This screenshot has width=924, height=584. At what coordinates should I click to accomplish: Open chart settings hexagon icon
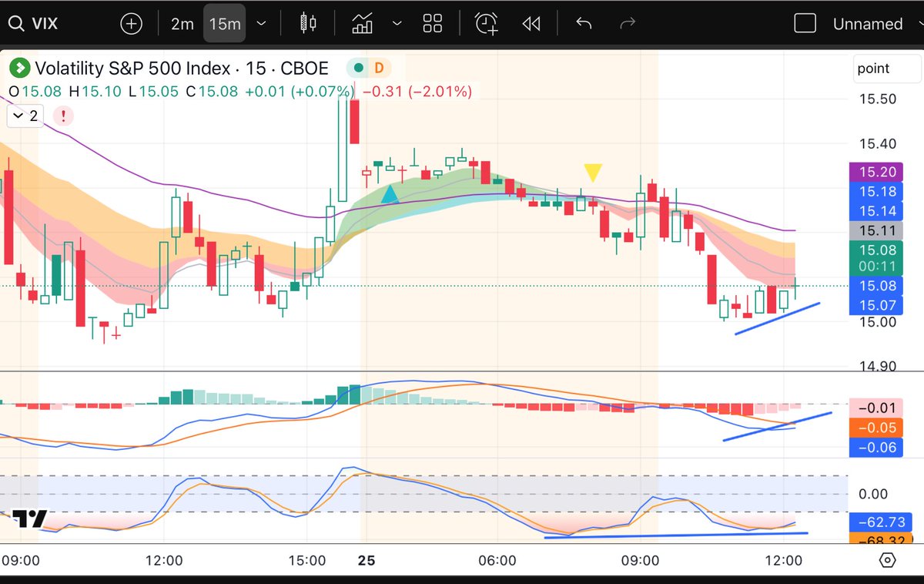click(886, 561)
